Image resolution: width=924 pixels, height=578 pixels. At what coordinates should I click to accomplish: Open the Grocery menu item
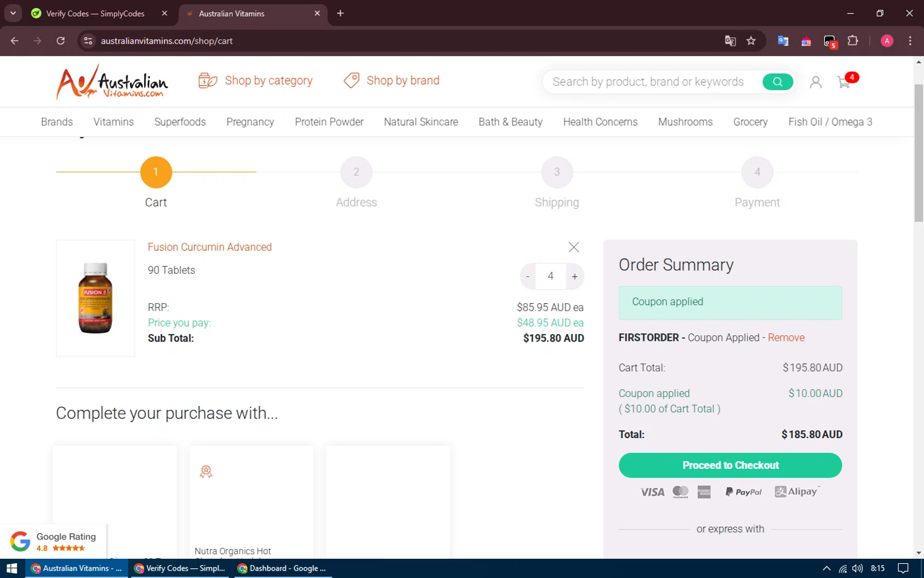(x=750, y=122)
